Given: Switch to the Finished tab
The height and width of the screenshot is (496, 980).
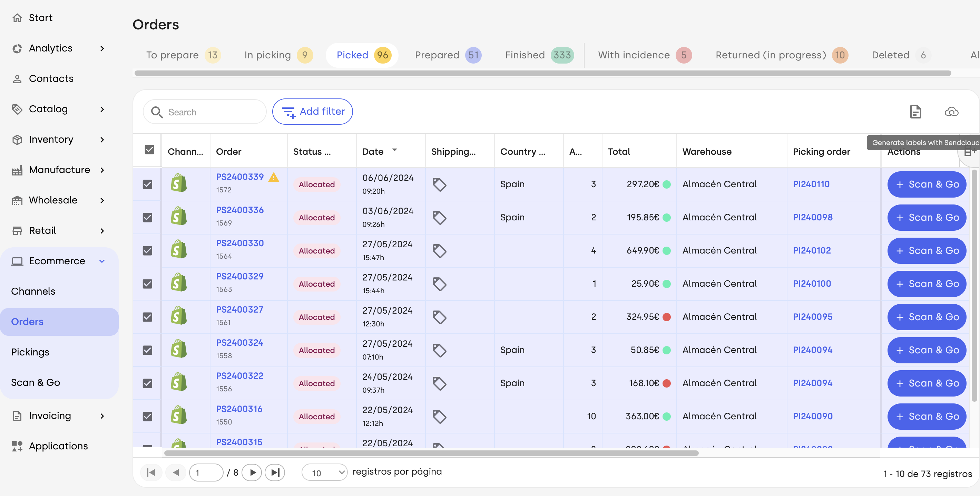Looking at the screenshot, I should click(x=539, y=55).
